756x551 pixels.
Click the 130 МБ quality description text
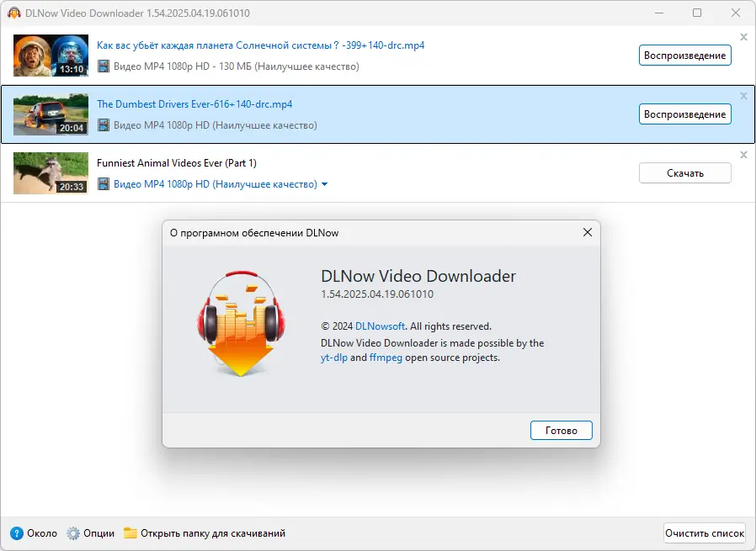237,66
